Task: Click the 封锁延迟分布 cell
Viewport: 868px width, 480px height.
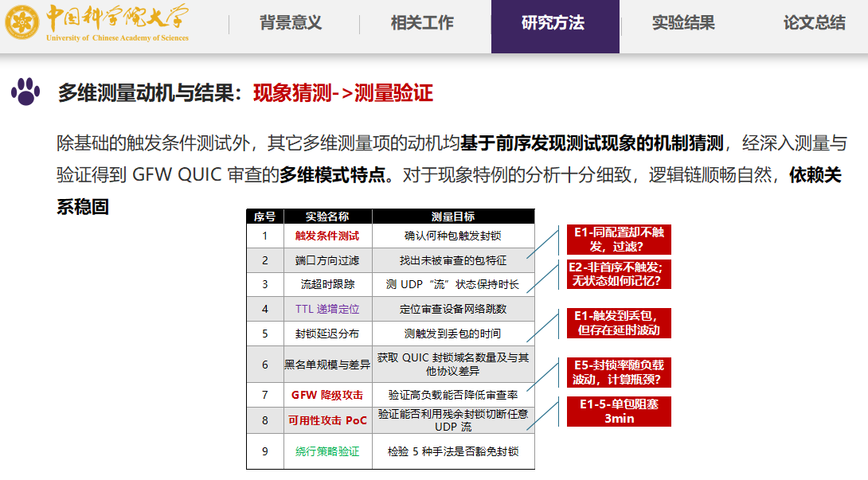Action: click(327, 334)
